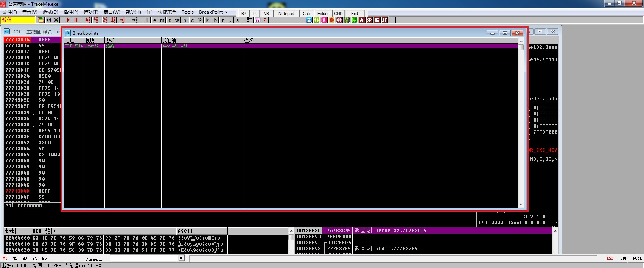This screenshot has width=644, height=268.
Task: Open appearance options purple grid icon
Action: (258, 20)
